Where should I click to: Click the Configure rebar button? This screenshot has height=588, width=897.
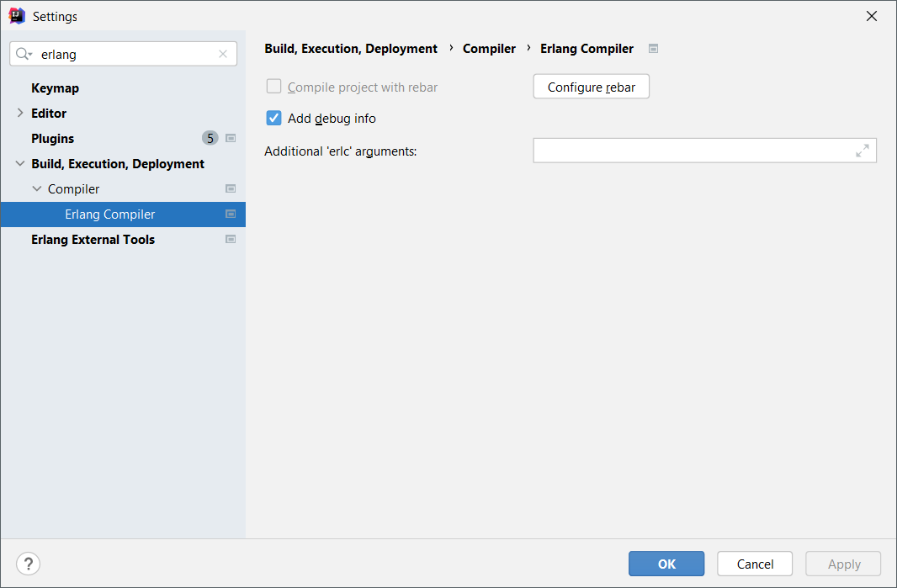tap(591, 87)
